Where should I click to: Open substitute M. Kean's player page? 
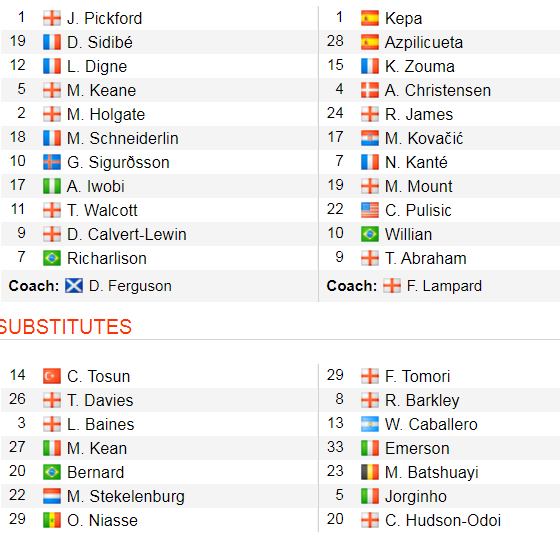tap(97, 448)
